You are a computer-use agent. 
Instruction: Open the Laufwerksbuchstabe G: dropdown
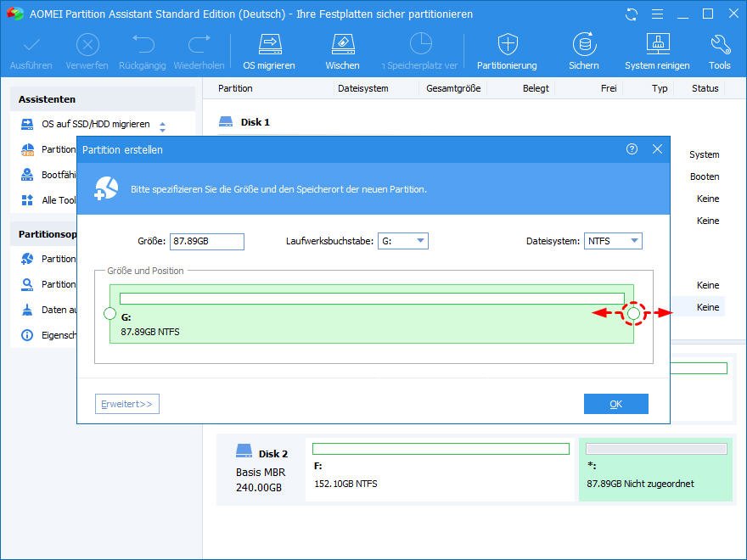click(403, 241)
